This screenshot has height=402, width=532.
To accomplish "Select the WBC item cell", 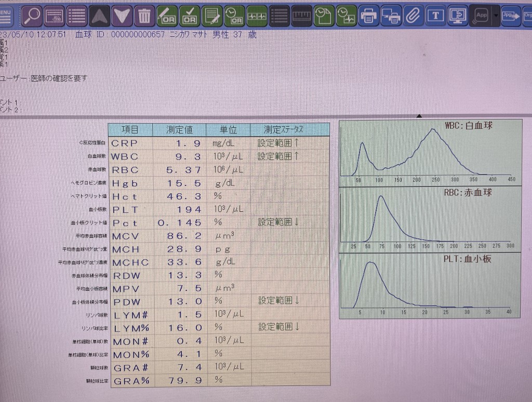I will (x=131, y=156).
